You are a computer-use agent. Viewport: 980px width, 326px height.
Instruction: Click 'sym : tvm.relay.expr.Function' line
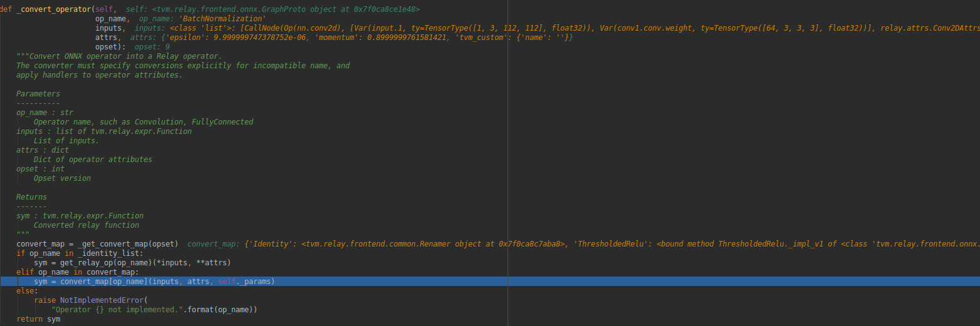coord(80,216)
